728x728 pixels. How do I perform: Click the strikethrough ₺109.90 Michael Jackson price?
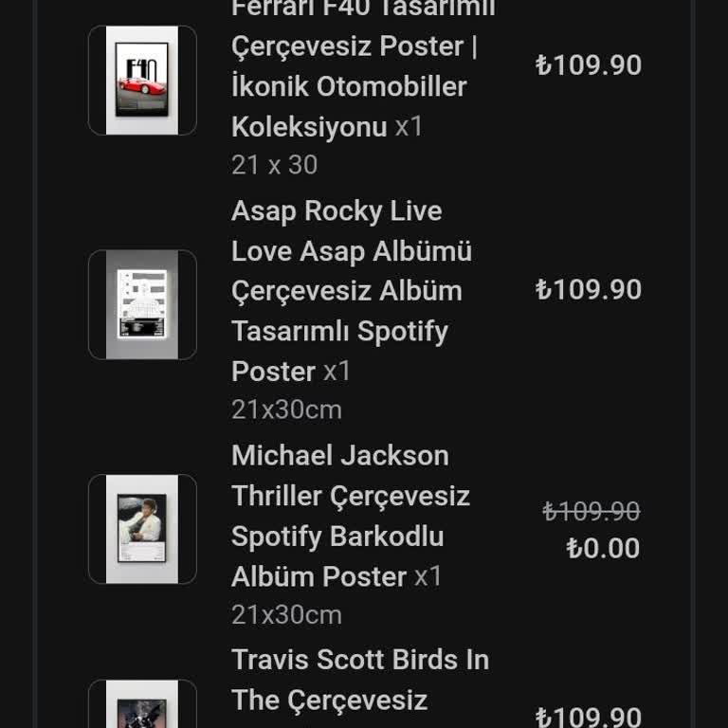pos(591,512)
